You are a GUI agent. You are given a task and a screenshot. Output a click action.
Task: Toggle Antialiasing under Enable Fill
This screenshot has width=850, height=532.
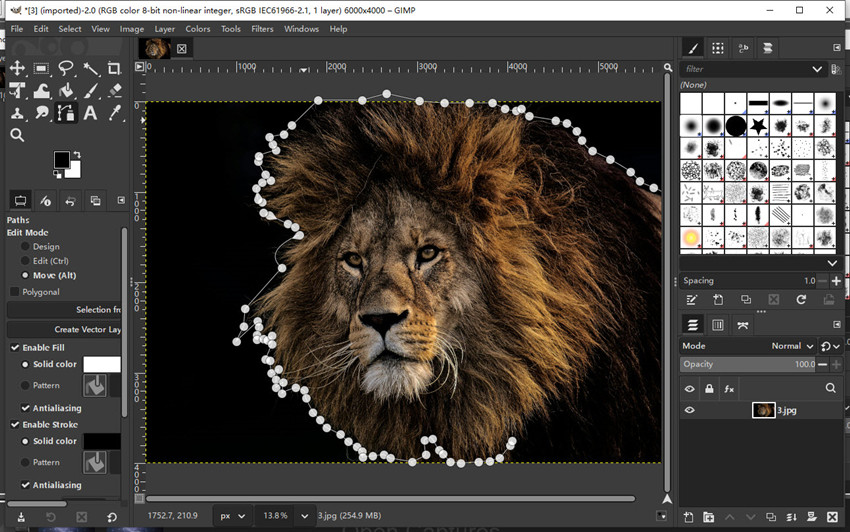pos(25,408)
